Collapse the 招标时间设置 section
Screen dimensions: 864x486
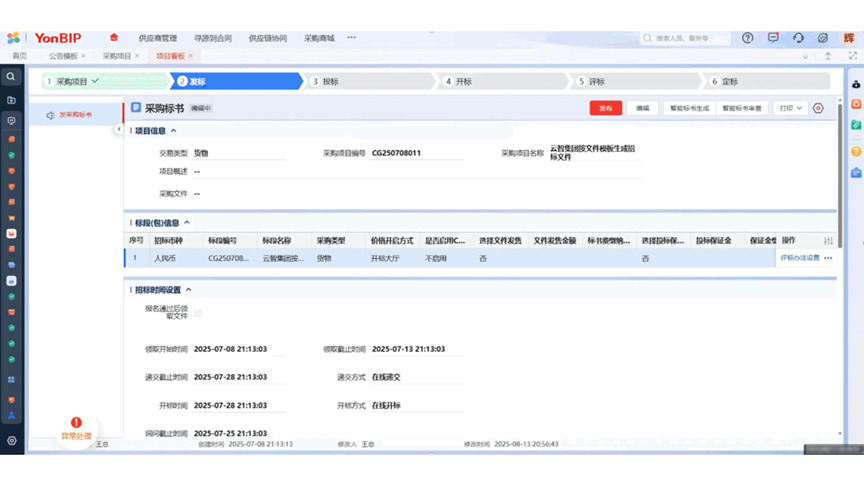click(x=188, y=289)
